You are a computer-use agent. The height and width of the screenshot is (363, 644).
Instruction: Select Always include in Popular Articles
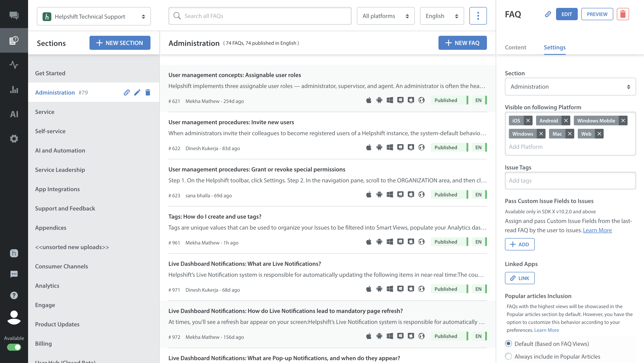click(x=508, y=356)
